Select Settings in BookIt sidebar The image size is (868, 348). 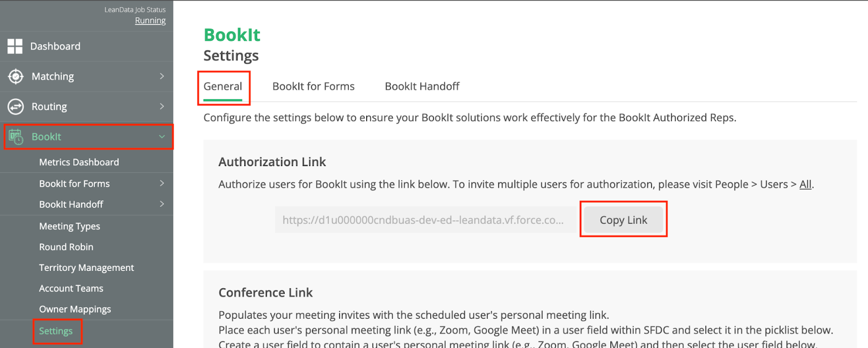pos(56,331)
